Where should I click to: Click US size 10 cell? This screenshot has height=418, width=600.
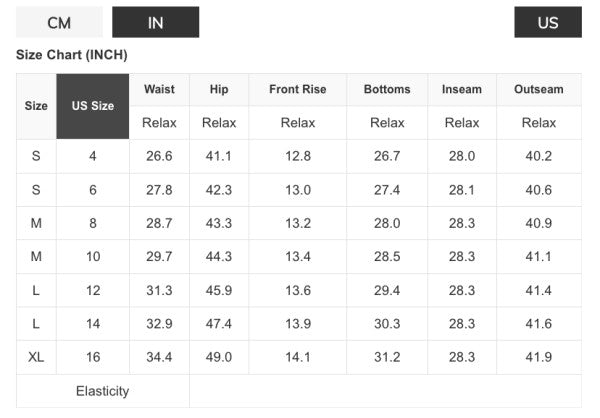point(93,257)
